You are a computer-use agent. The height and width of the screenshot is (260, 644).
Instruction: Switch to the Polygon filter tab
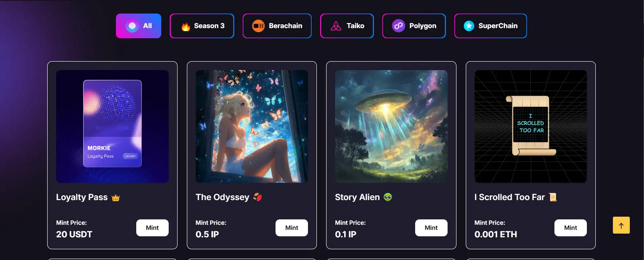coord(414,26)
